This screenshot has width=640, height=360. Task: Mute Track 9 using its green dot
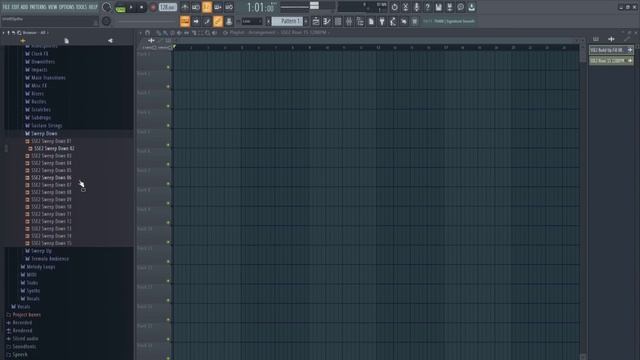click(168, 222)
